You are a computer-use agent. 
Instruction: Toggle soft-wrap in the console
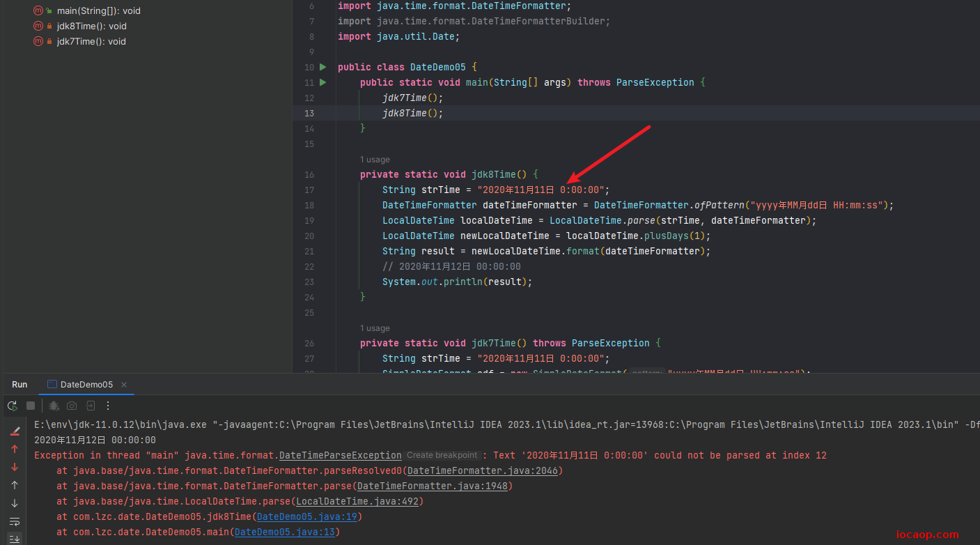click(x=15, y=521)
